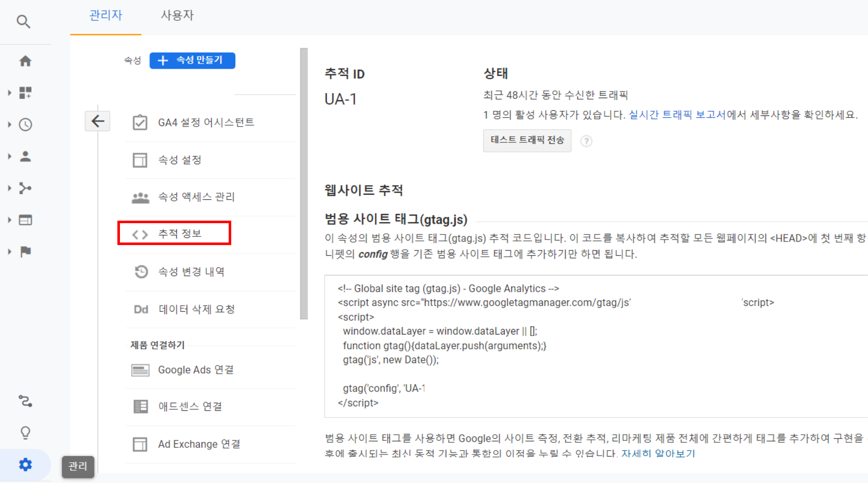Click the GA4 setup assistant checkbox icon
The width and height of the screenshot is (868, 483).
(x=140, y=123)
